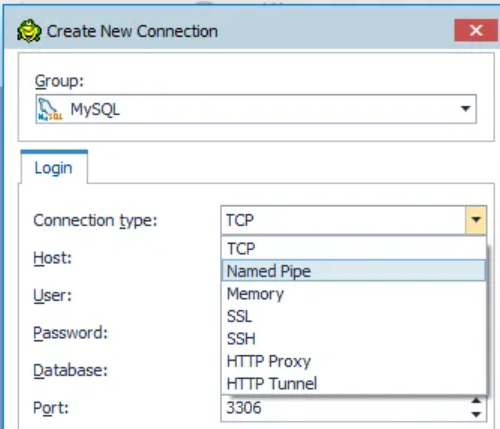Choose Memory connection type

[353, 294]
